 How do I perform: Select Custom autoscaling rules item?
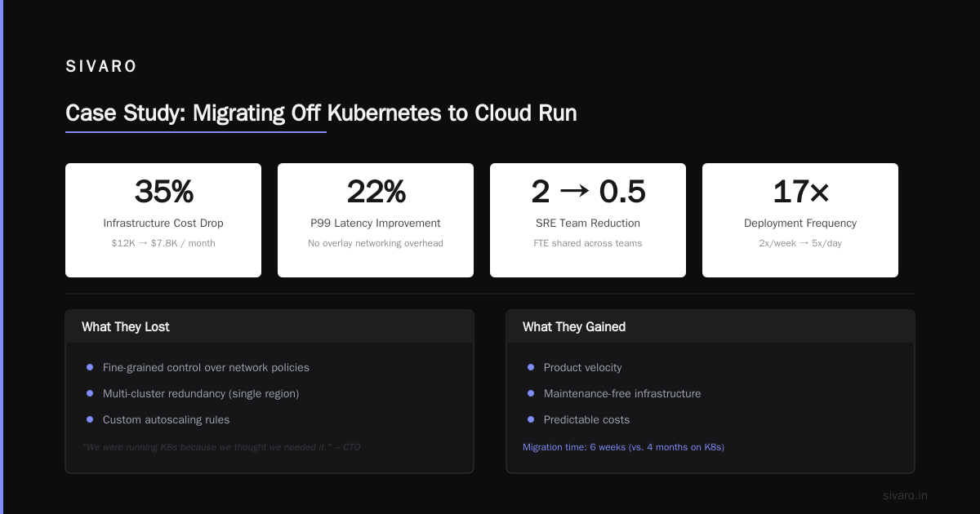[x=166, y=419]
